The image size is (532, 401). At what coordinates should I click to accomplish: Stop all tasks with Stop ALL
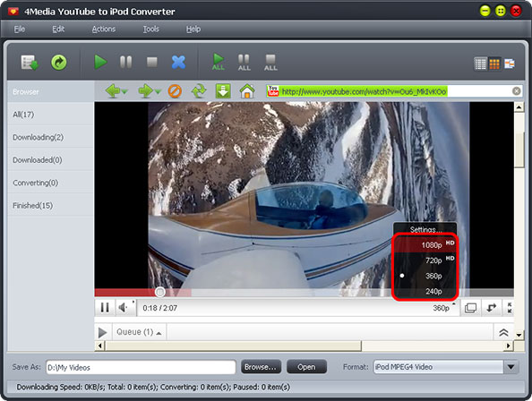click(x=270, y=63)
